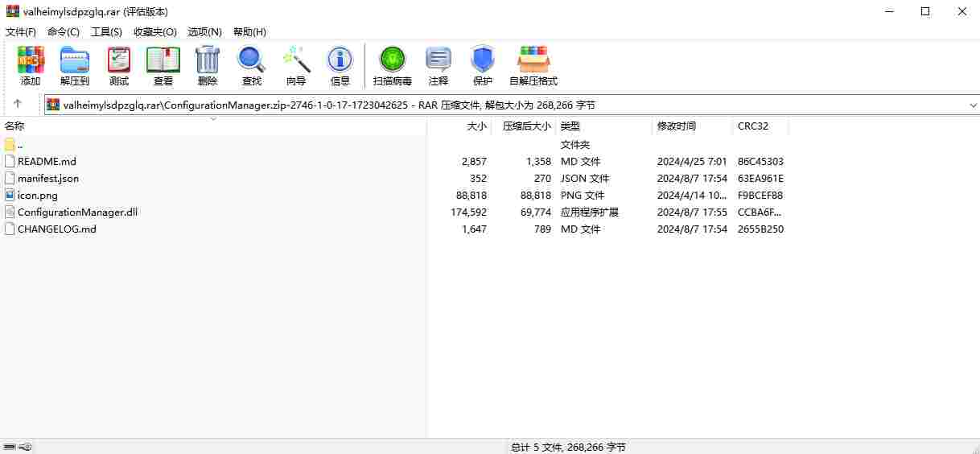Open the 文件(F) menu
This screenshot has height=454, width=980.
click(x=21, y=31)
